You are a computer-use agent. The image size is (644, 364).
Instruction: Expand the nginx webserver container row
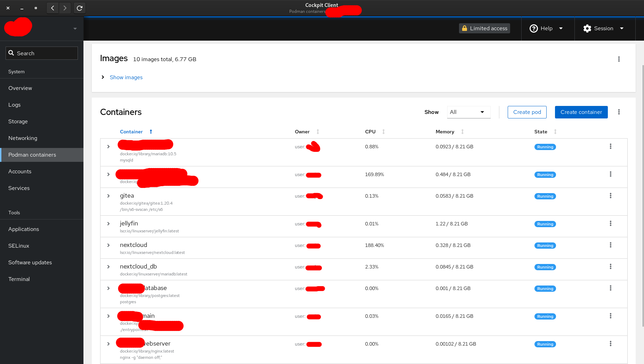pos(108,344)
